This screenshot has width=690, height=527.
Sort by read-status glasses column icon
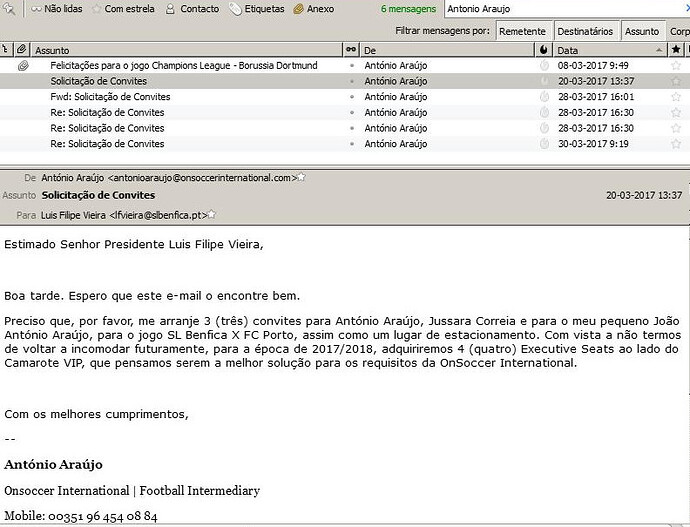click(x=351, y=50)
